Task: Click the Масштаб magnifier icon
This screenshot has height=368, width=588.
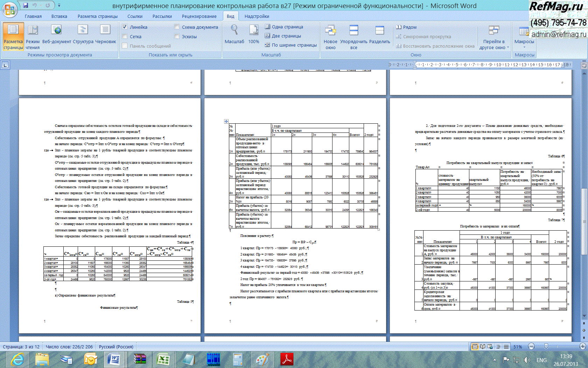Action: coord(234,30)
